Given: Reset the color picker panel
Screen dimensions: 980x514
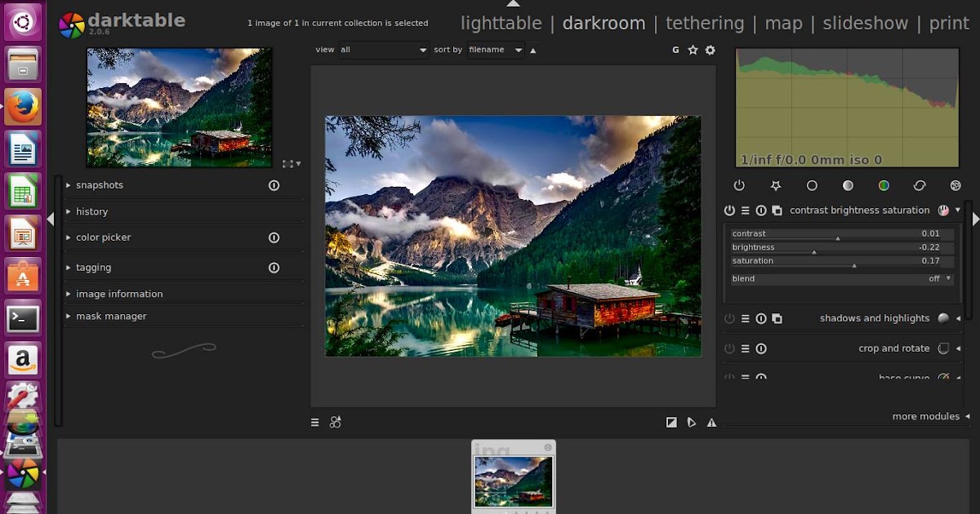Looking at the screenshot, I should coord(274,237).
